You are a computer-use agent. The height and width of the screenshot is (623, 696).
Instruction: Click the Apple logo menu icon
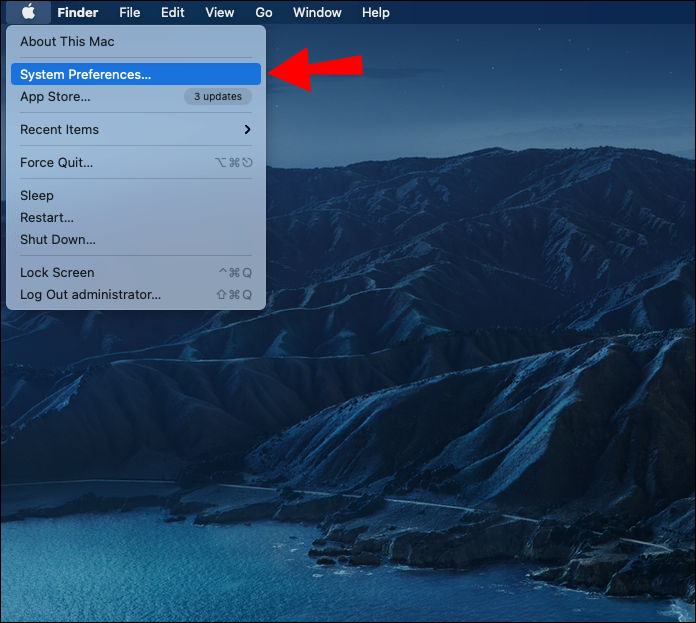tap(28, 12)
